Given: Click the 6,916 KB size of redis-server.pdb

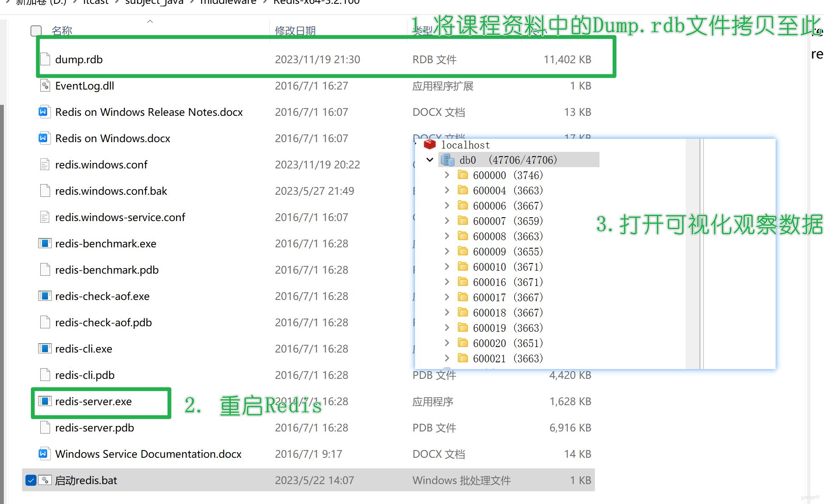Looking at the screenshot, I should point(570,428).
